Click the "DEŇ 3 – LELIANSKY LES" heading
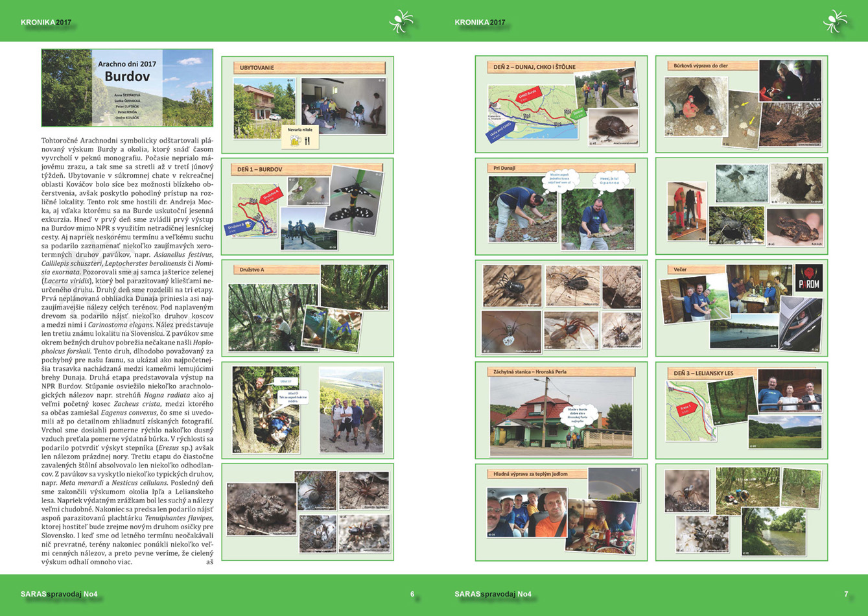868x616 pixels. (704, 373)
